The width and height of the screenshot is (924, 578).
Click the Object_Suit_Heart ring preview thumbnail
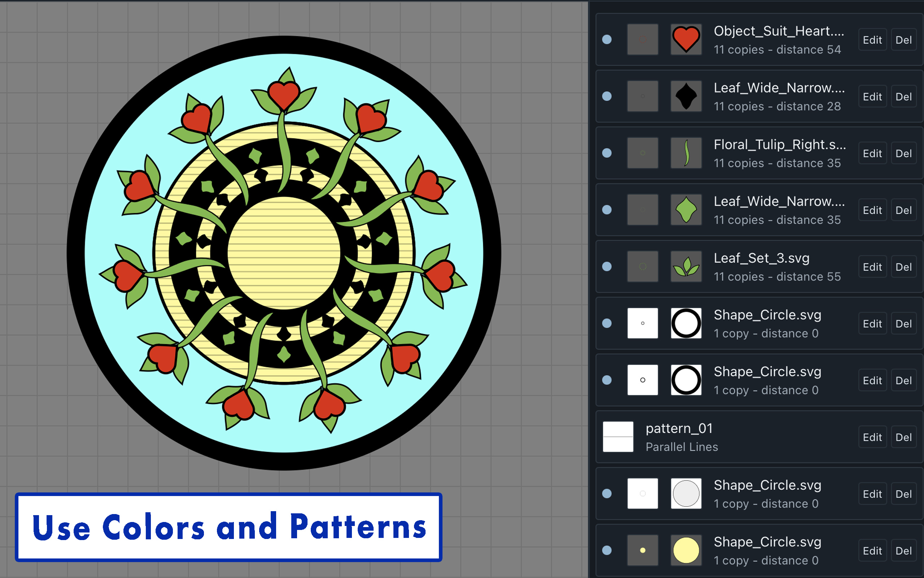click(642, 39)
